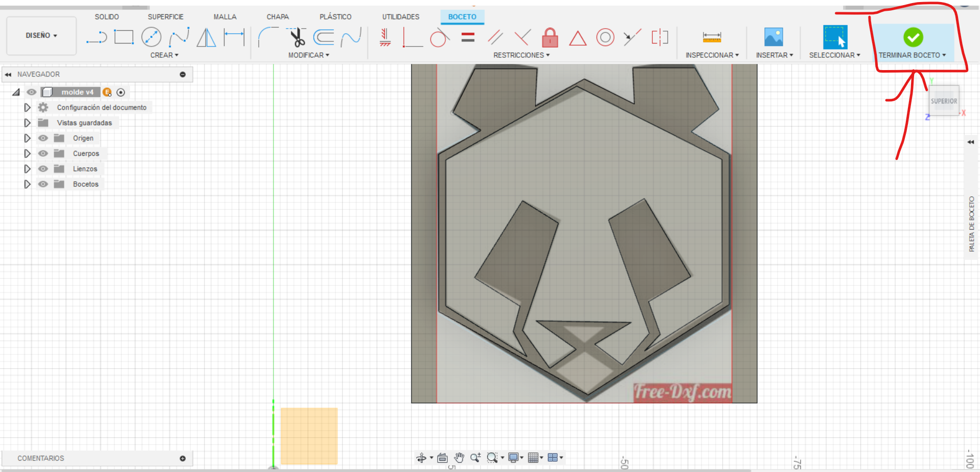The height and width of the screenshot is (472, 980).
Task: Switch to the SÓLIDO tab
Action: point(107,17)
